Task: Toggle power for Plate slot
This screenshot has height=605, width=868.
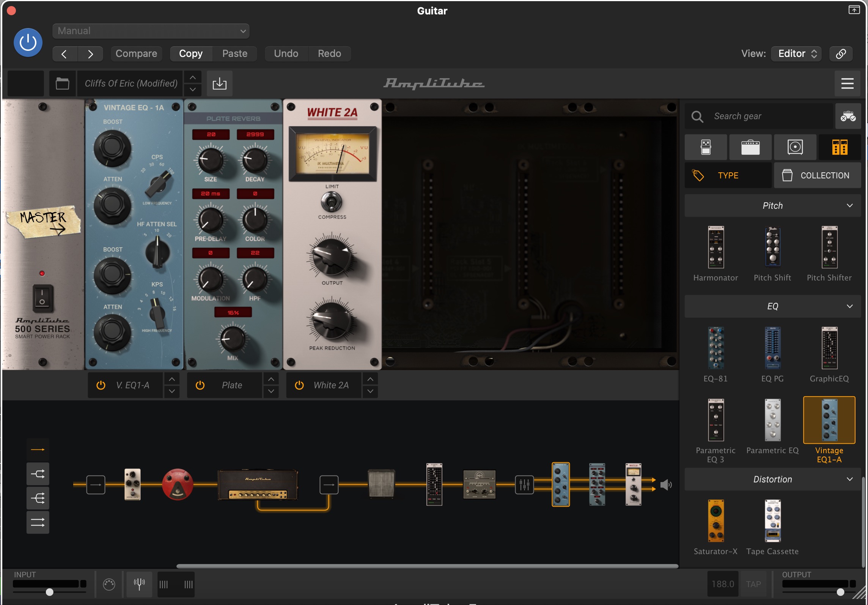Action: 200,385
